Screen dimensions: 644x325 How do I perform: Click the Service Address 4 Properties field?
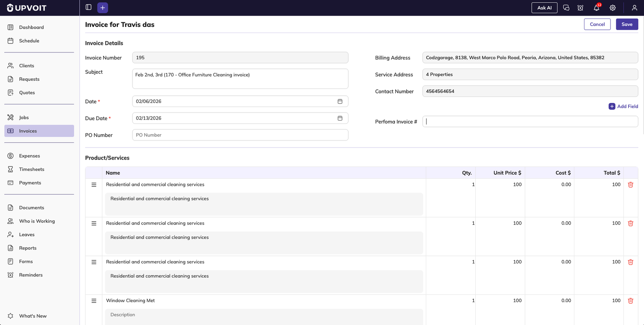point(530,74)
